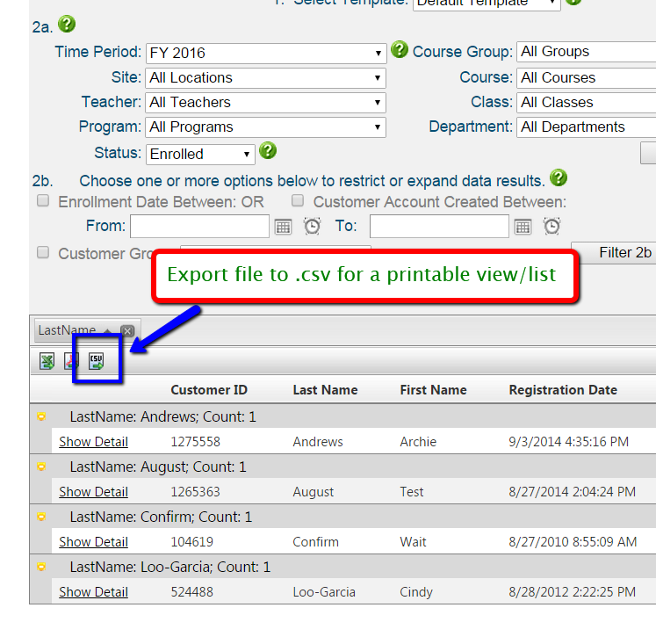Tick the Customer Group checkbox
The width and height of the screenshot is (656, 644).
[x=43, y=252]
